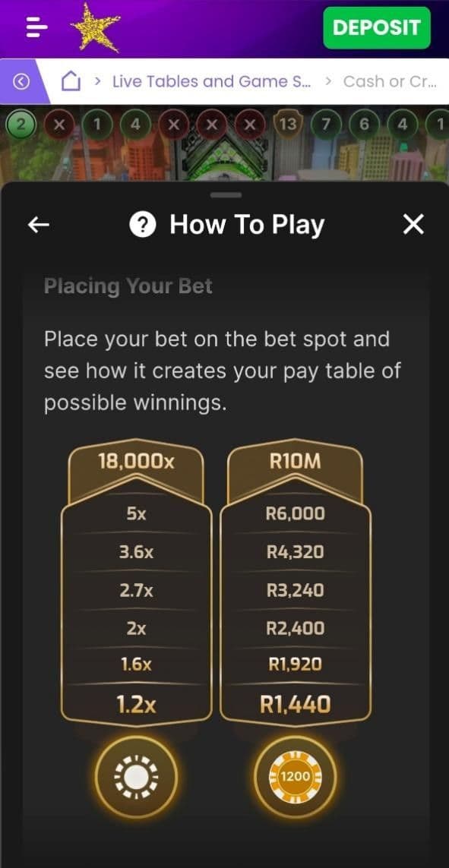Select the gold 1200 betting chip

[x=296, y=775]
